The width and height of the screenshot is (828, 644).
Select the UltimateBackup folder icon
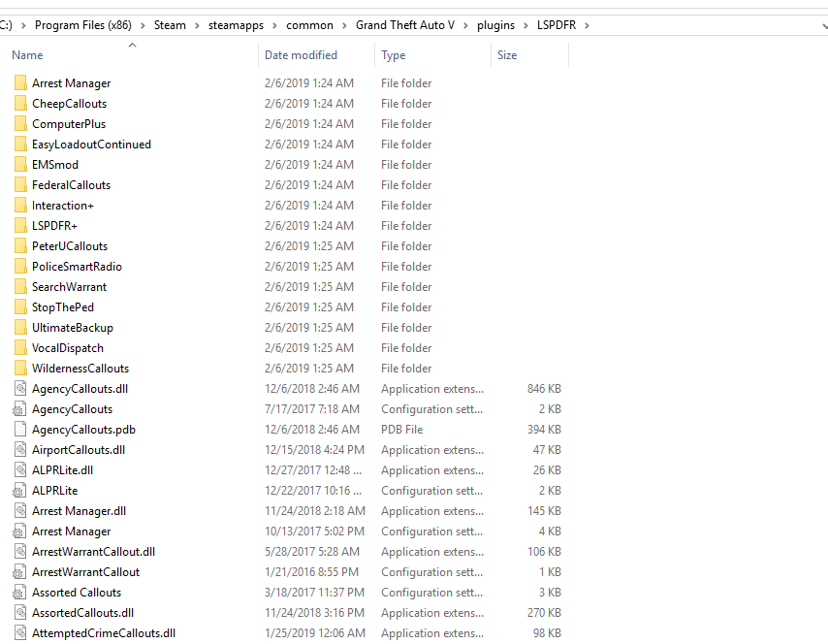pyautogui.click(x=20, y=327)
